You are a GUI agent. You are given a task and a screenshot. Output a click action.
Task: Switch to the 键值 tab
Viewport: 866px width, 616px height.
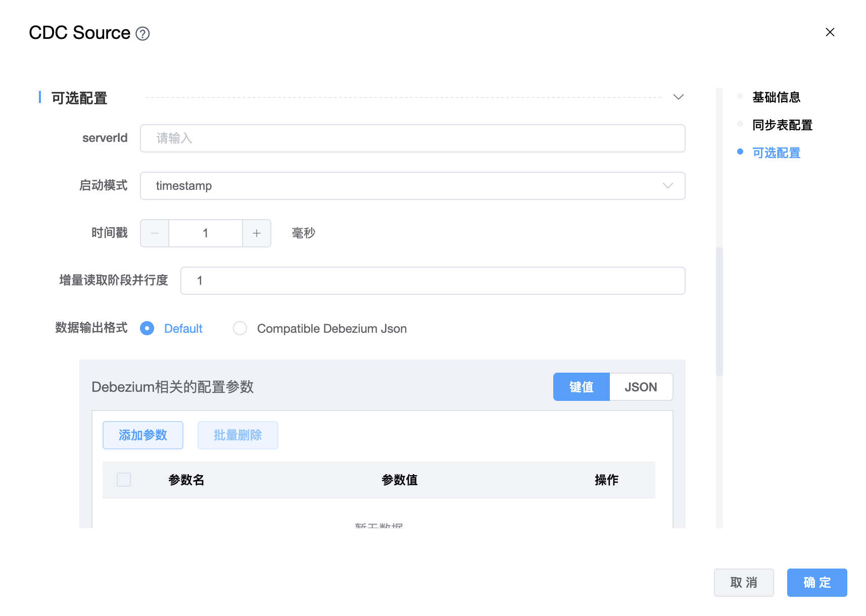click(x=581, y=387)
